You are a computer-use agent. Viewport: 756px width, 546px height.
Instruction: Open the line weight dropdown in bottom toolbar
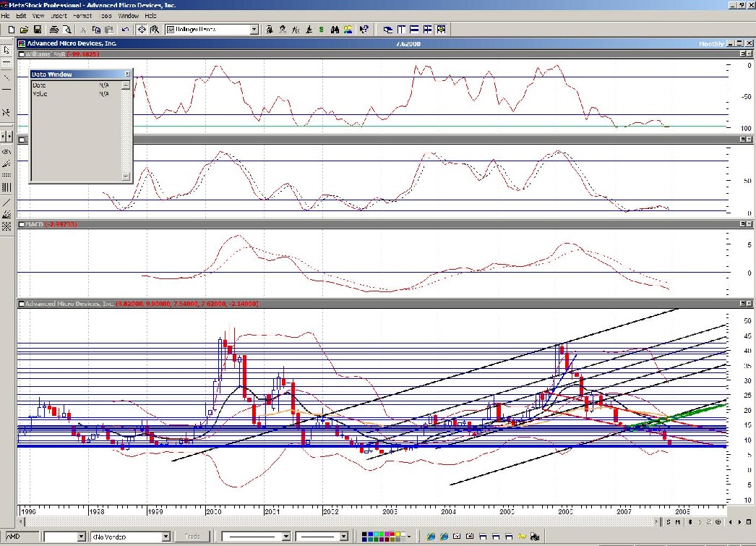pyautogui.click(x=343, y=537)
